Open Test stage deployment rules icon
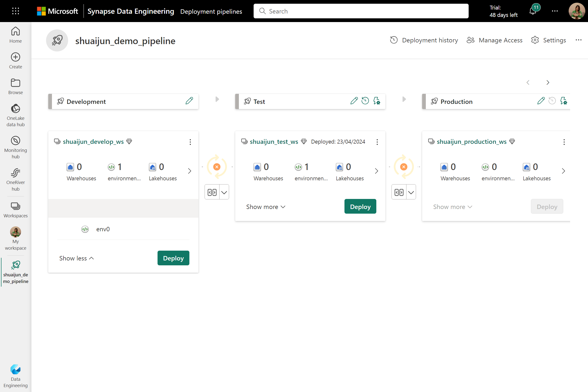The width and height of the screenshot is (588, 392). coord(377,101)
